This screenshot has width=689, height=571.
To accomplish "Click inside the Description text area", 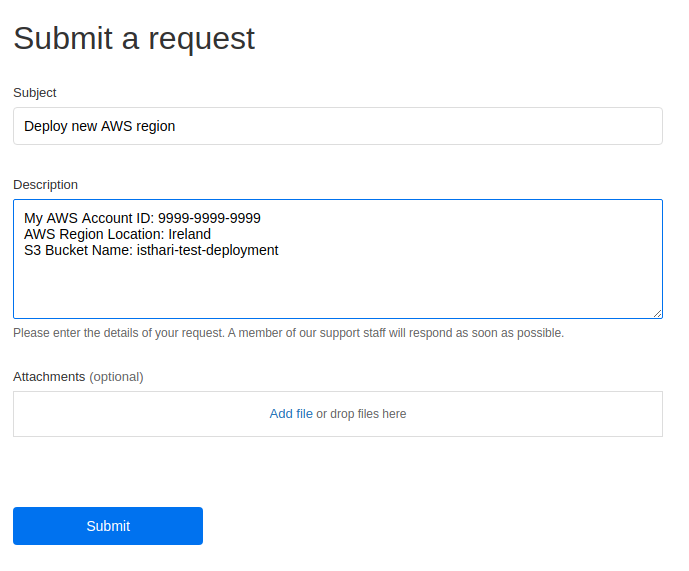I will (337, 259).
